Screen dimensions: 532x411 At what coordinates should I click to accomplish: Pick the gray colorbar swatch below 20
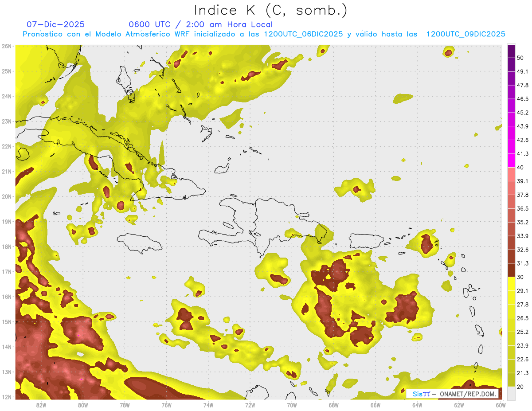click(511, 393)
